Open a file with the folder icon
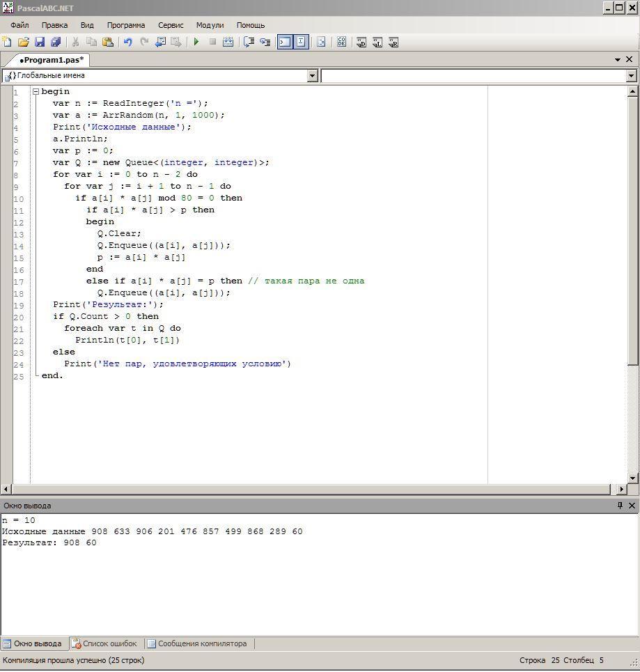This screenshot has width=640, height=672. [23, 42]
